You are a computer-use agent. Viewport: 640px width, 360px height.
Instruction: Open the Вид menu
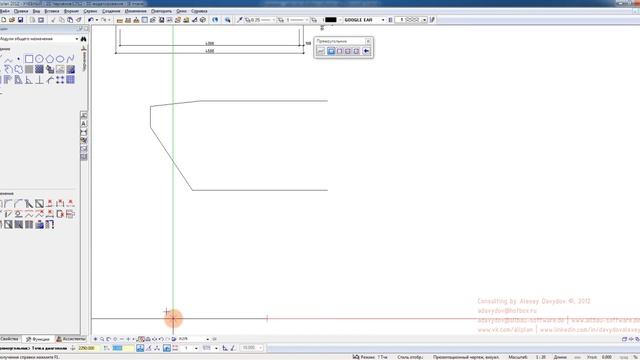point(36,11)
